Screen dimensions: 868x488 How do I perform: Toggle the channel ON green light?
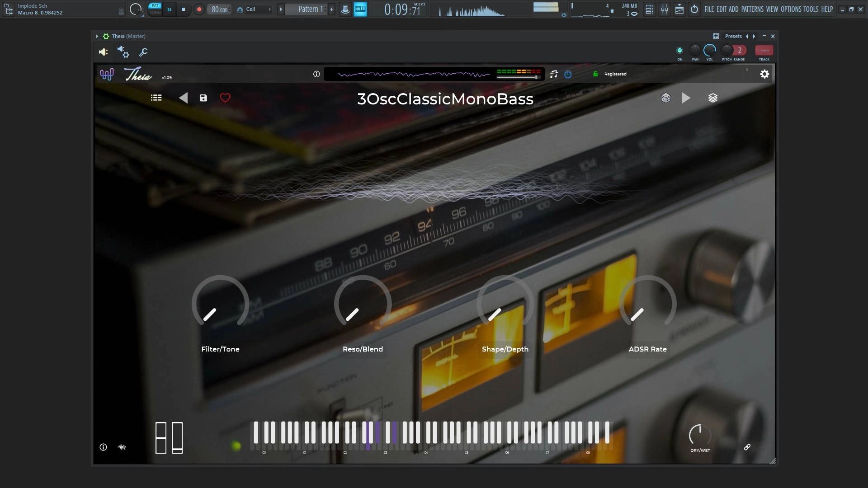click(x=679, y=50)
